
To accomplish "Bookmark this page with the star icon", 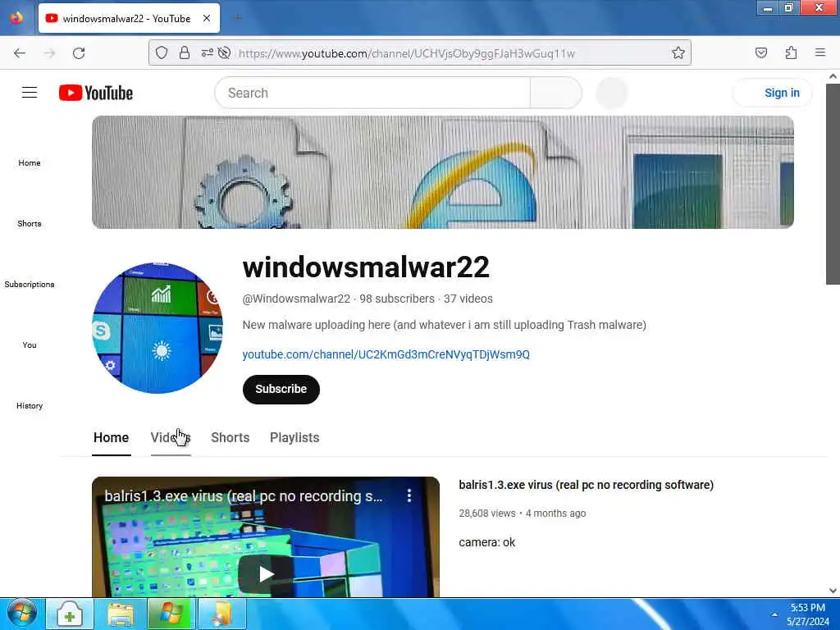I will click(x=678, y=53).
